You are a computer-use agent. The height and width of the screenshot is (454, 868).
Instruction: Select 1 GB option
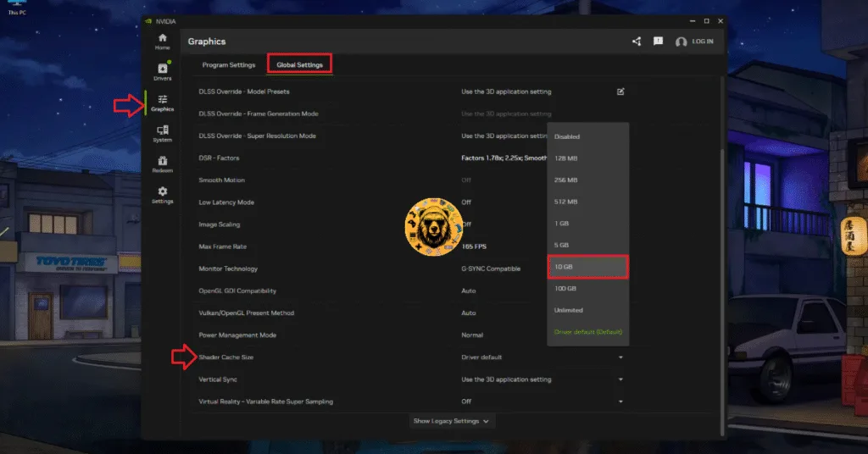588,224
